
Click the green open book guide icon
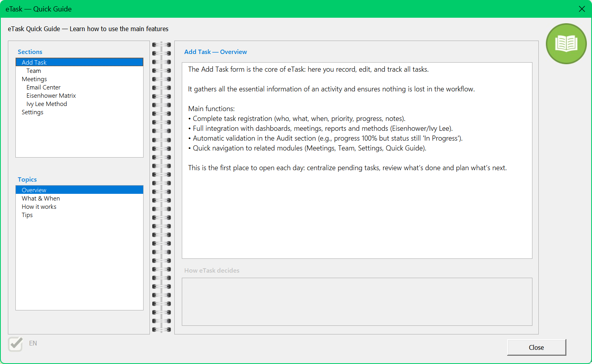566,44
